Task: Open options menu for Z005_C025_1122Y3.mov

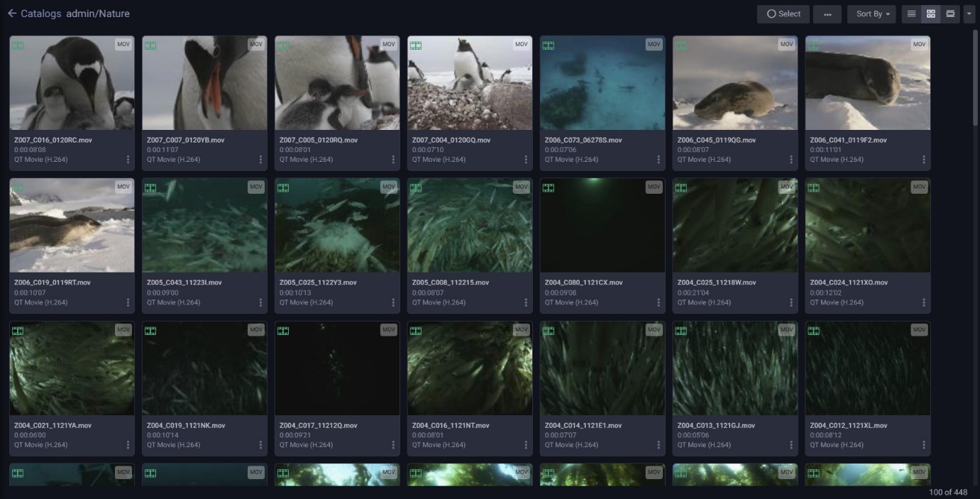Action: (394, 302)
